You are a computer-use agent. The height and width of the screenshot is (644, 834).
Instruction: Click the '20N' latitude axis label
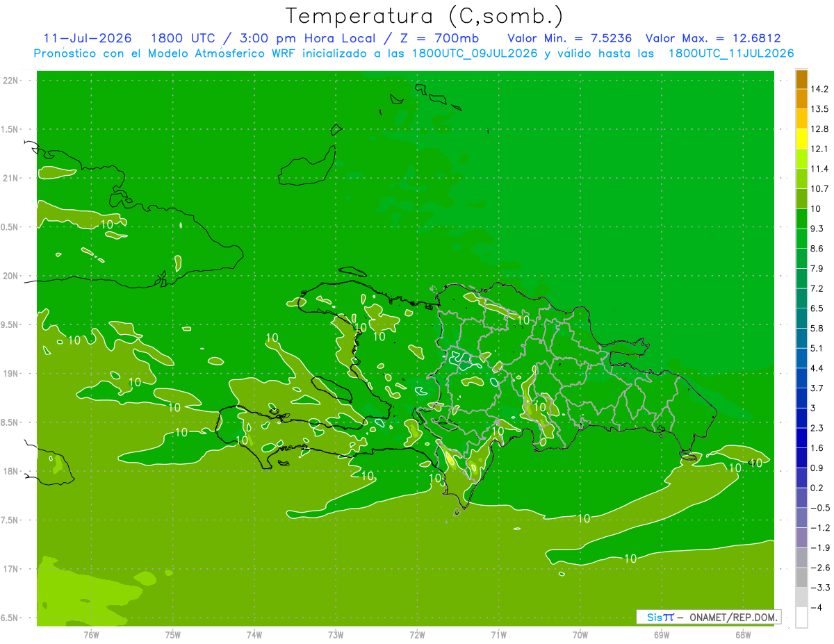[10, 276]
